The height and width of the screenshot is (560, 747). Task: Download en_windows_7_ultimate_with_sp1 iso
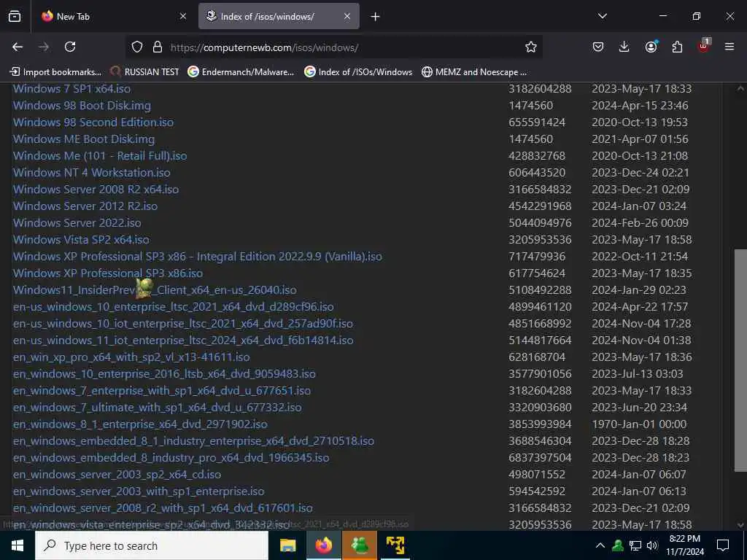click(157, 407)
